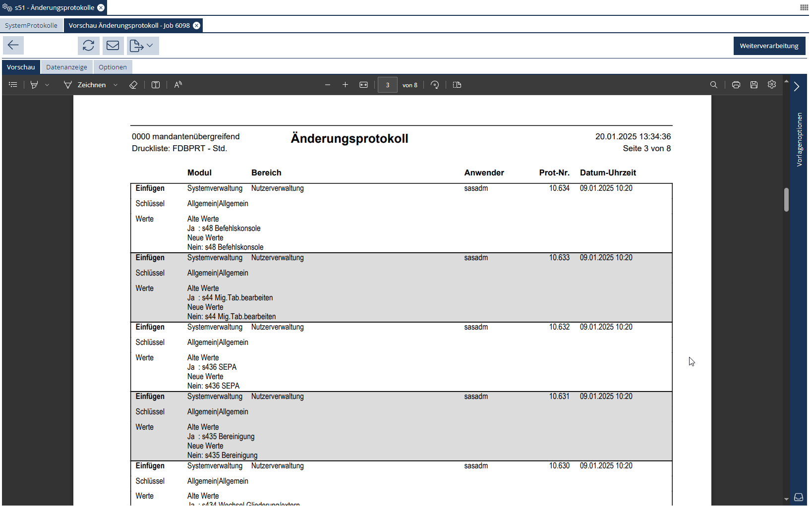Expand the Vorlagenoptionen side panel
Viewport: 812px width, 506px height.
coord(797,86)
